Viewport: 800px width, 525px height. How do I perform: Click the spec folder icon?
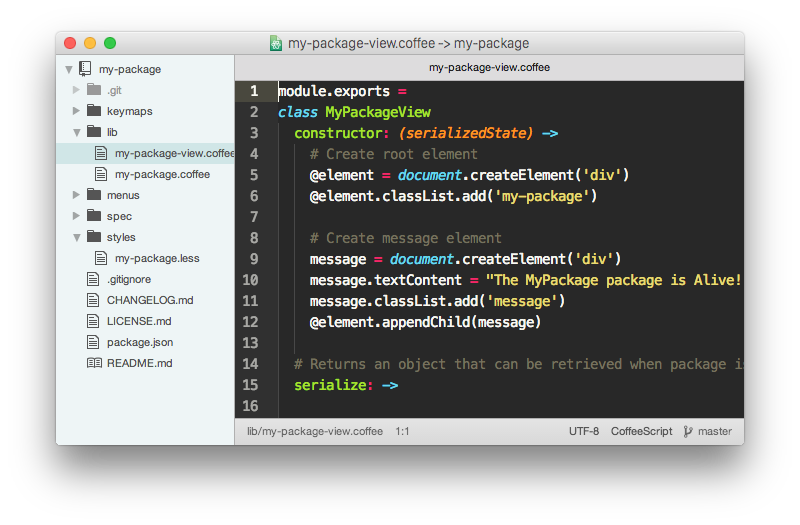pyautogui.click(x=94, y=216)
